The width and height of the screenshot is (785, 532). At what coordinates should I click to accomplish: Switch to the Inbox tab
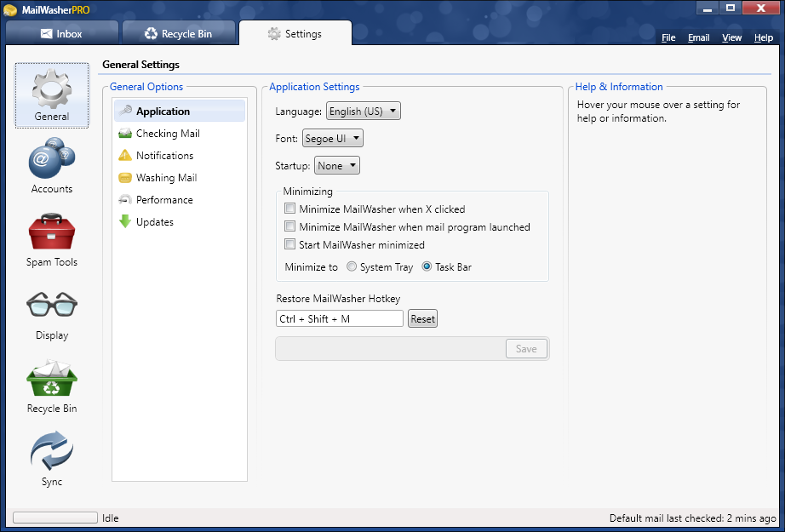(x=61, y=33)
